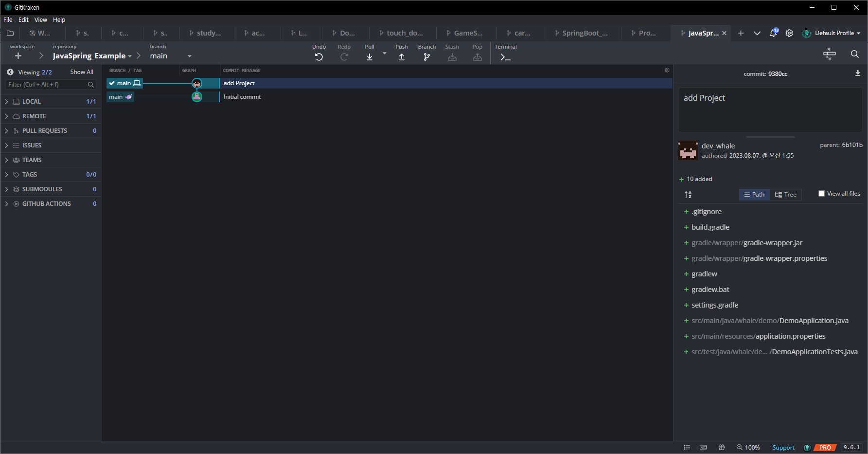868x454 pixels.
Task: Add workspace with the plus icon
Action: (x=18, y=56)
